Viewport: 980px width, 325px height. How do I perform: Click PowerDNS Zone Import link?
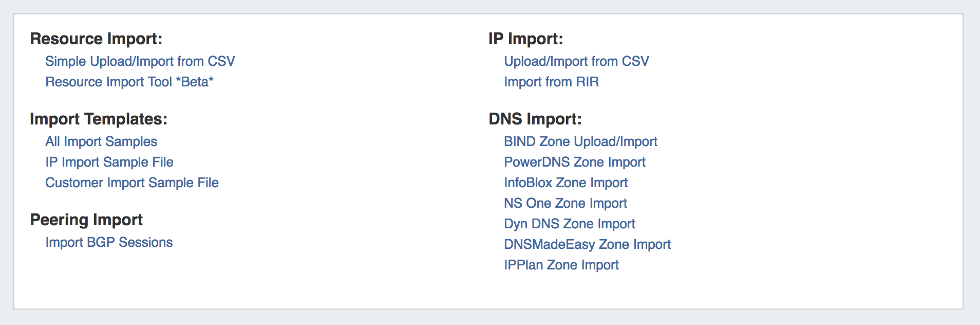pyautogui.click(x=574, y=162)
